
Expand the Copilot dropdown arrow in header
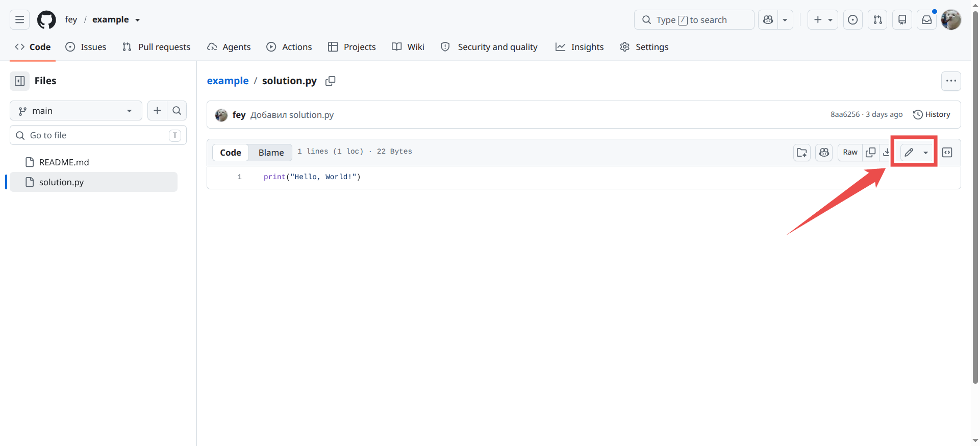pos(785,20)
